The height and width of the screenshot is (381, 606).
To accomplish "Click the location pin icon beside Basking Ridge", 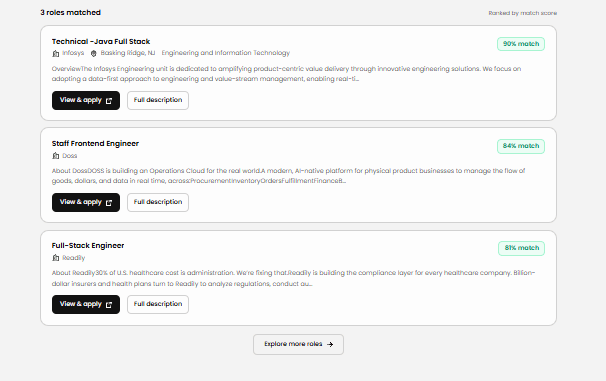I will (x=94, y=53).
